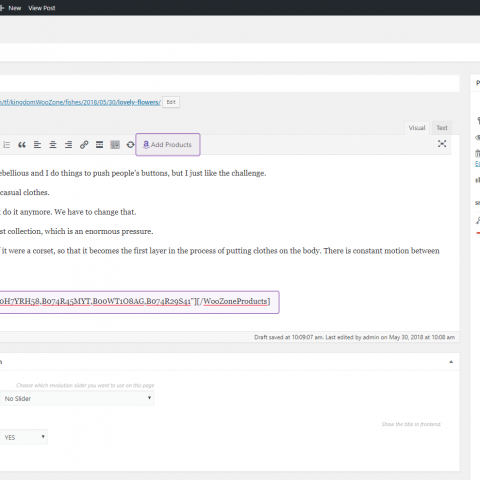Insert a link with chain icon

[84, 145]
